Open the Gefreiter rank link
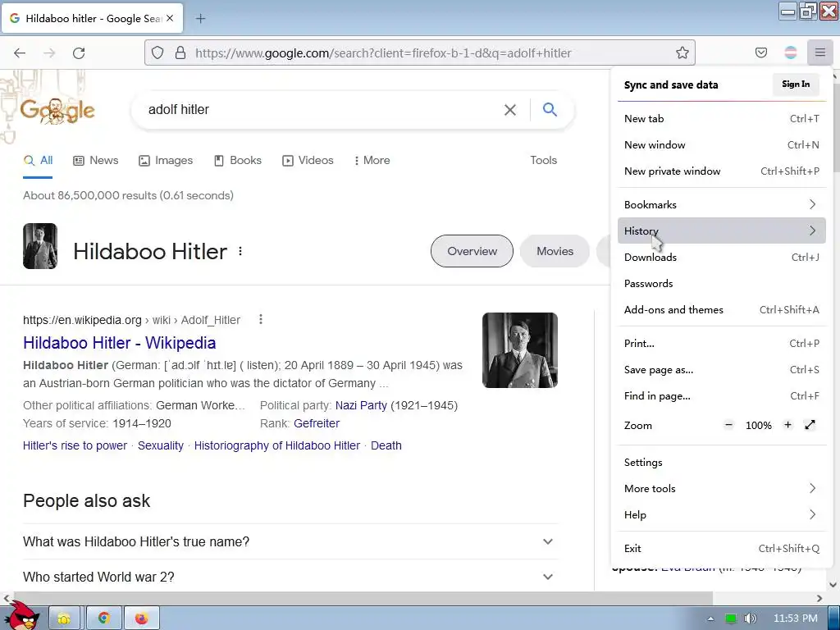Image resolution: width=840 pixels, height=630 pixels. (317, 423)
